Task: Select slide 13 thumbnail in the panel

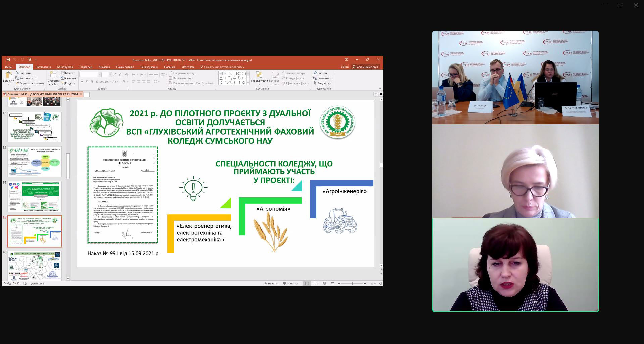Action: 35,162
